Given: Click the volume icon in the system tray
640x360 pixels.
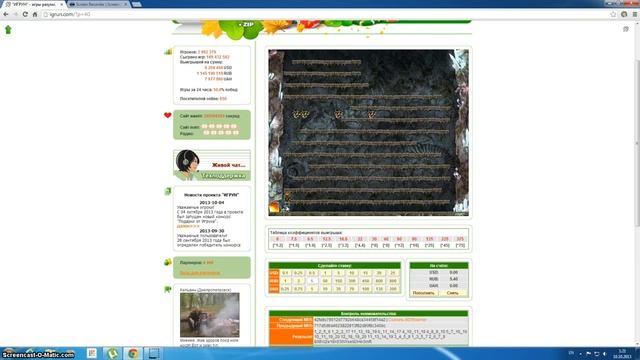Looking at the screenshot, I should [x=604, y=353].
